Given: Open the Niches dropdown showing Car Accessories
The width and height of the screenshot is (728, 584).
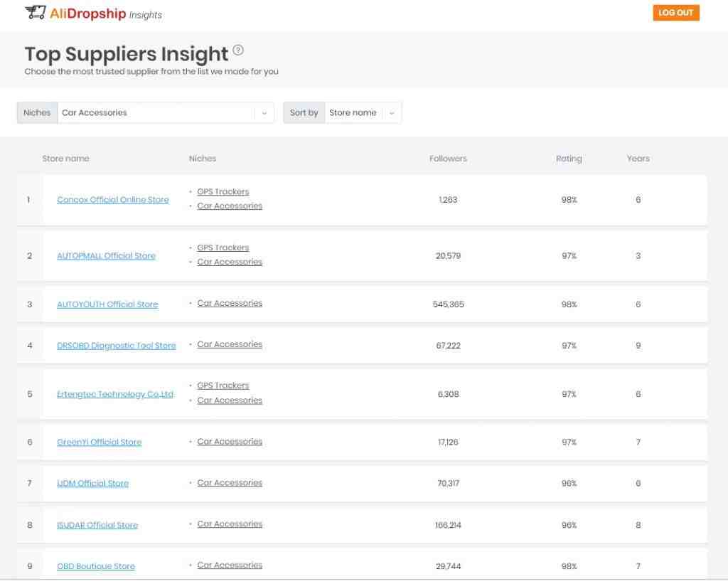Looking at the screenshot, I should click(x=165, y=112).
